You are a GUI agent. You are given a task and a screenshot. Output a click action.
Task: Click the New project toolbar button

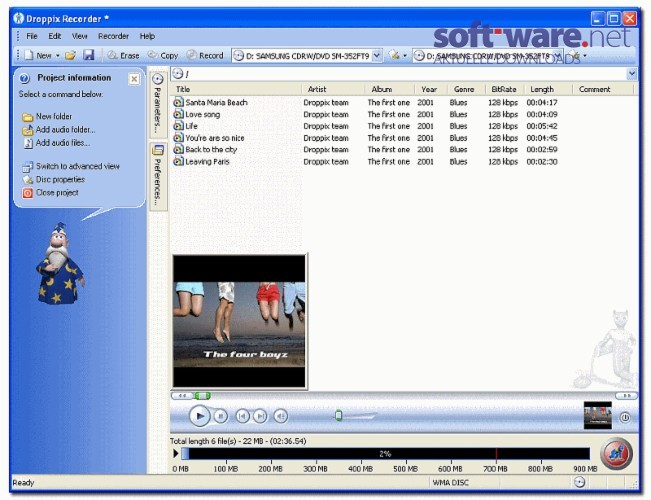pos(38,55)
